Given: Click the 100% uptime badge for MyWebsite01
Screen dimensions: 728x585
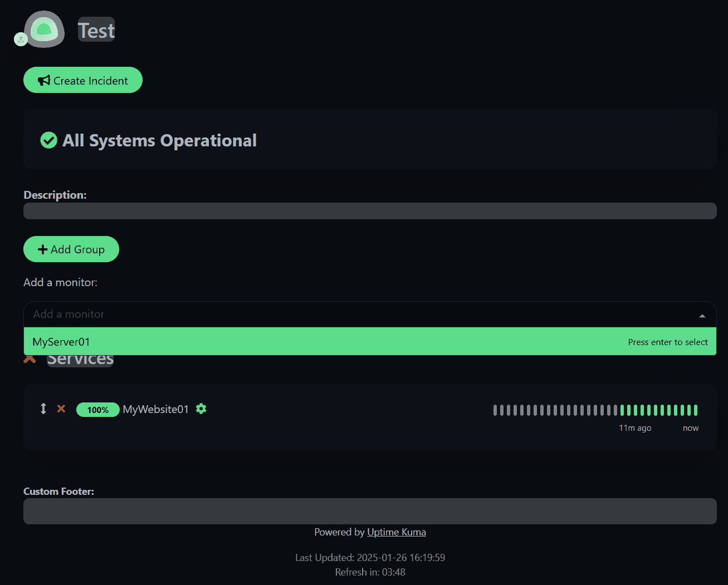Looking at the screenshot, I should pyautogui.click(x=98, y=409).
